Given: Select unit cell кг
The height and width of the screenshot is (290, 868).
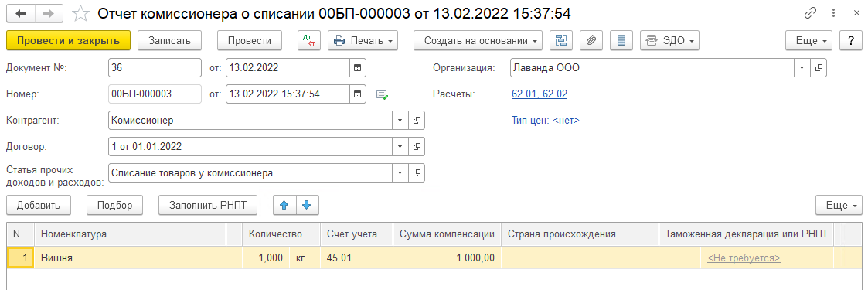Looking at the screenshot, I should pyautogui.click(x=305, y=258).
